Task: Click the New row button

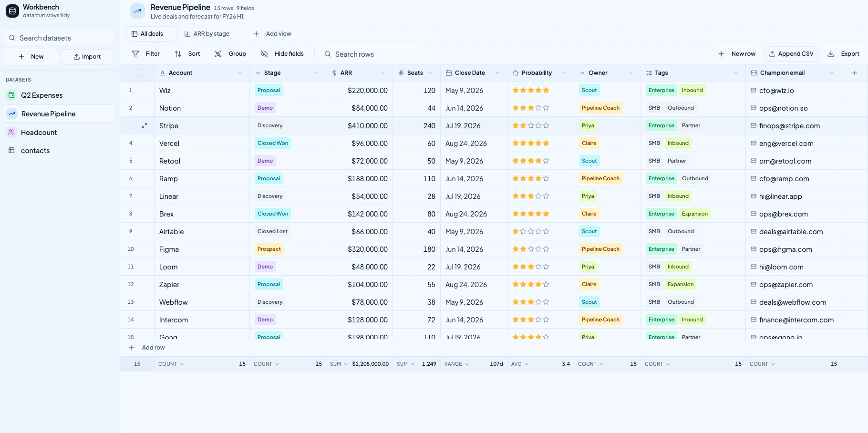Action: pos(737,54)
